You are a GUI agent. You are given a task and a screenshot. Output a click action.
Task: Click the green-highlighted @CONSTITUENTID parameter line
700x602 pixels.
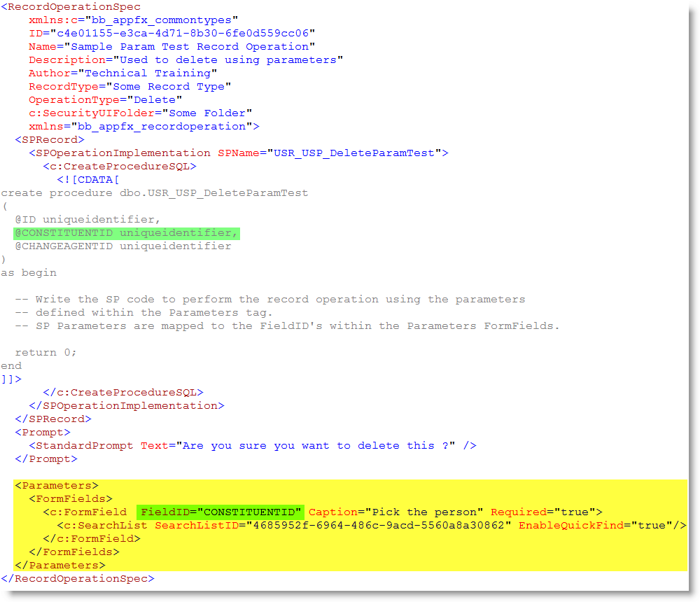pos(126,232)
